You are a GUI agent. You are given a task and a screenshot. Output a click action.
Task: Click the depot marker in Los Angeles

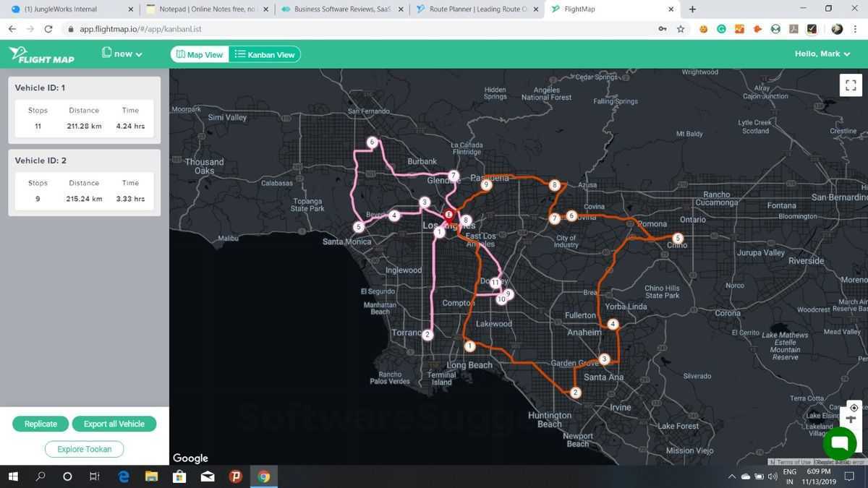point(448,215)
